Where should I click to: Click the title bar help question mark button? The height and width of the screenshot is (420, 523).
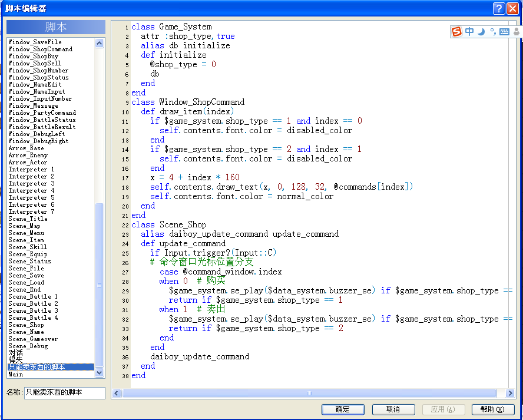(499, 8)
